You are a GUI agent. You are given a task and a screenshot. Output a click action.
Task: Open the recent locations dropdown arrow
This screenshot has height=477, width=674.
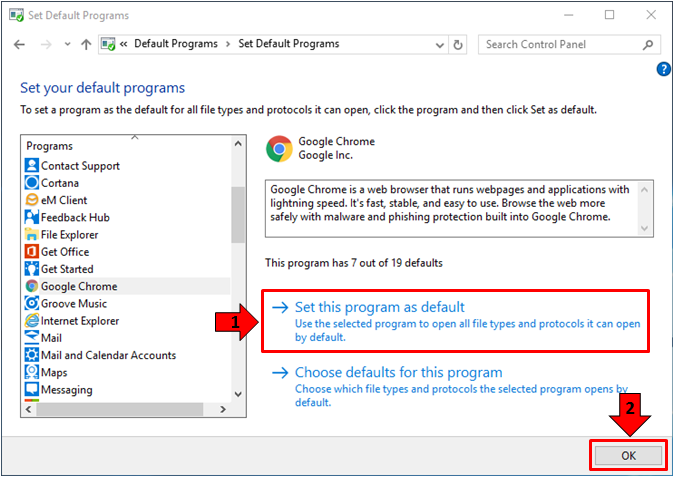pos(66,45)
